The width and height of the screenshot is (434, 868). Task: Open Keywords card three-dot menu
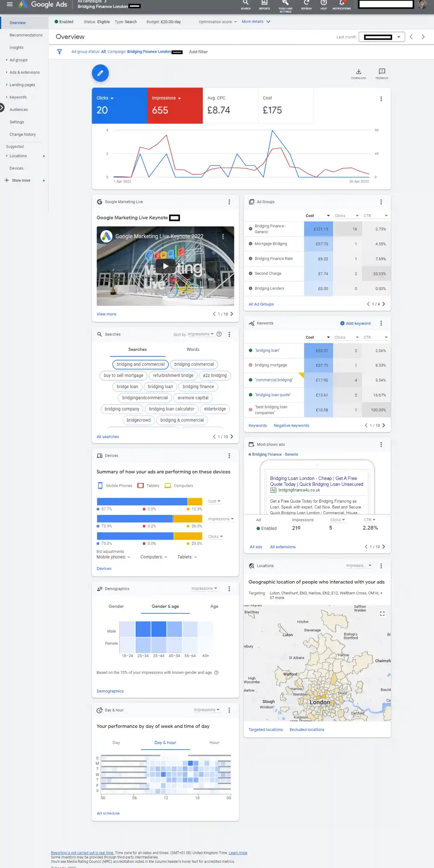(381, 323)
